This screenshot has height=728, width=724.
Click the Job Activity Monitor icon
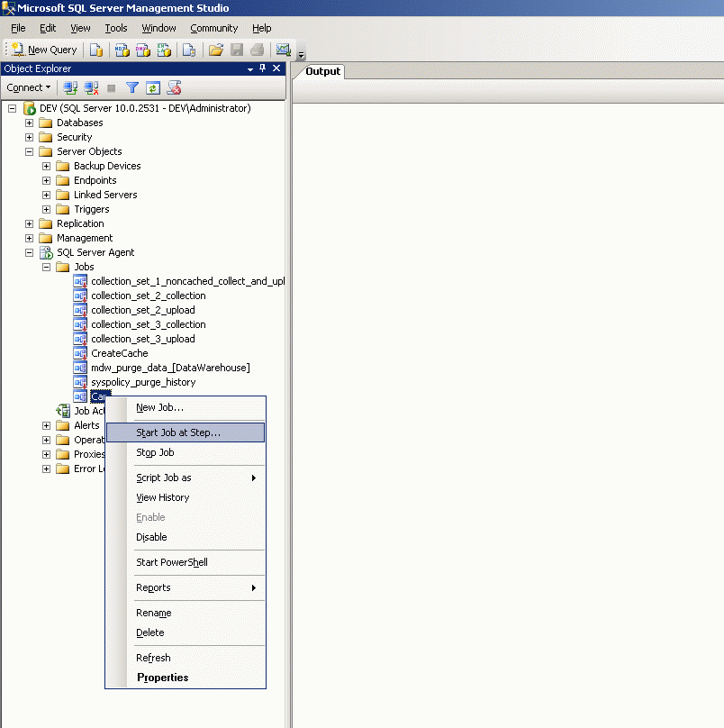(x=63, y=411)
